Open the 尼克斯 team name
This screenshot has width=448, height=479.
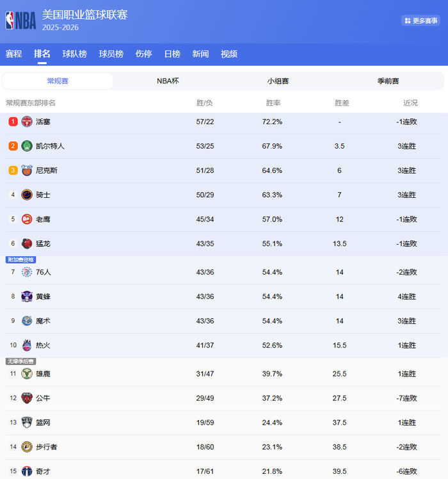[x=47, y=170]
